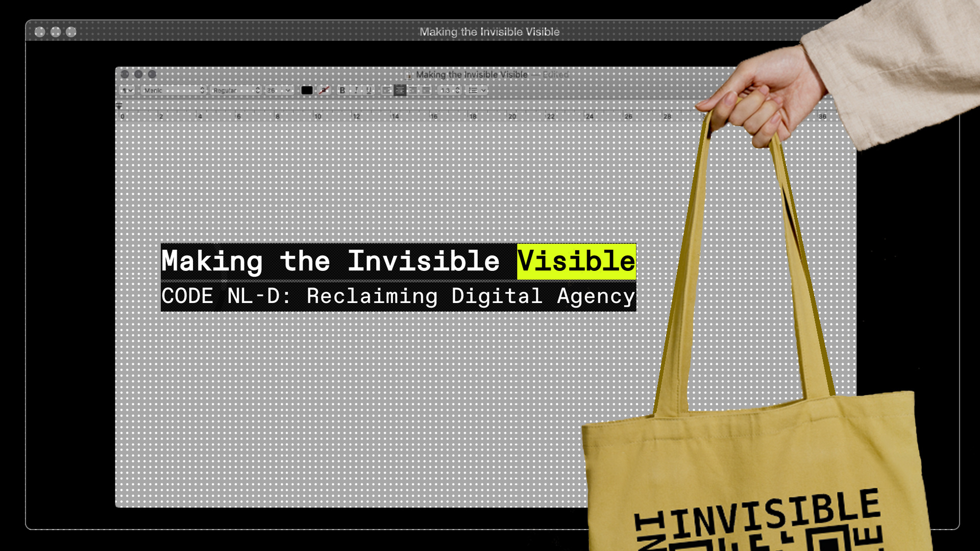Click the ruler indent marker at zero
Screen dimensions: 980x551
click(119, 107)
